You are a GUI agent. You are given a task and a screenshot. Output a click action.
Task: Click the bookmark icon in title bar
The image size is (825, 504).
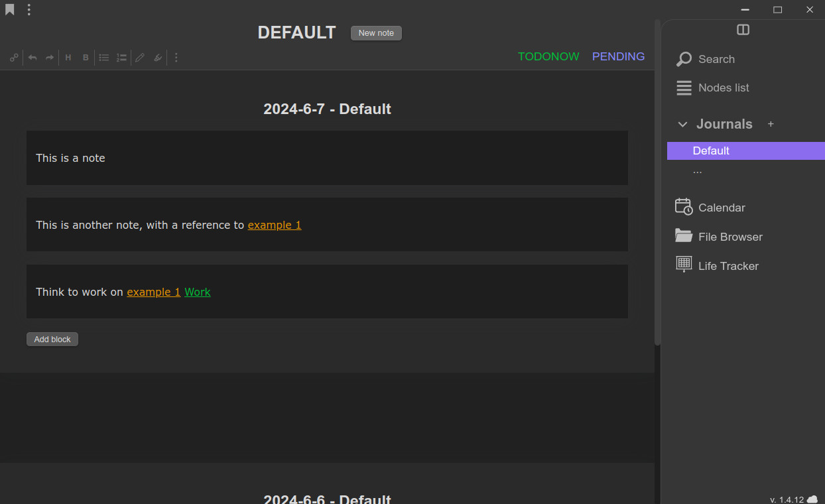pyautogui.click(x=10, y=10)
